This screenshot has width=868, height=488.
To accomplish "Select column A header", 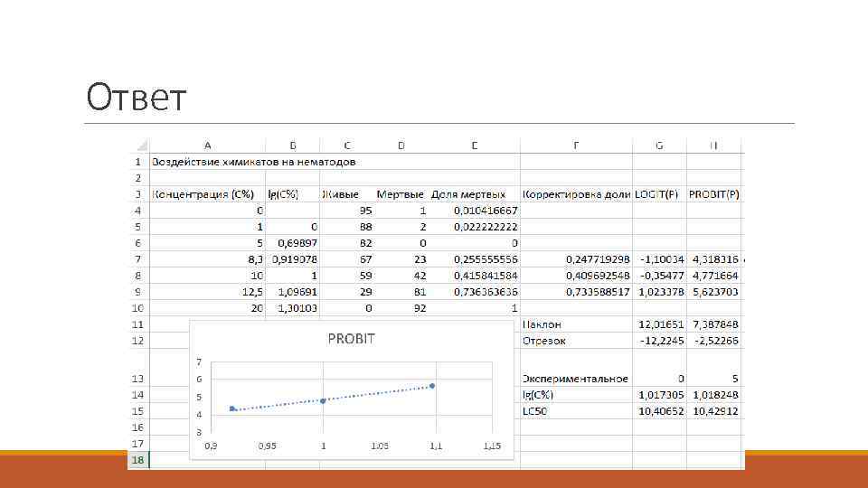I will [208, 145].
